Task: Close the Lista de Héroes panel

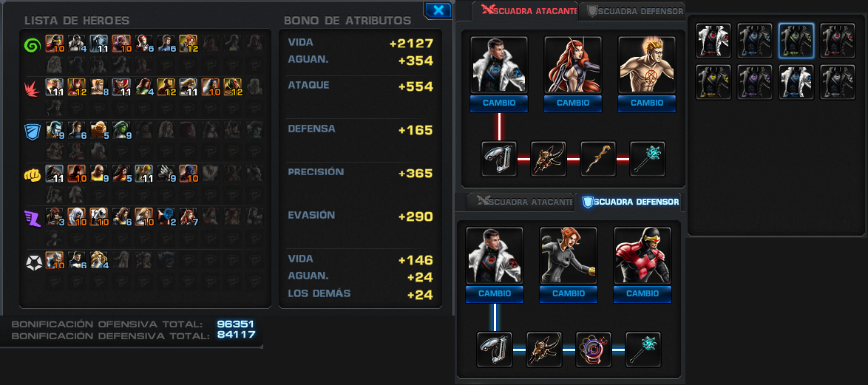Action: [x=438, y=10]
